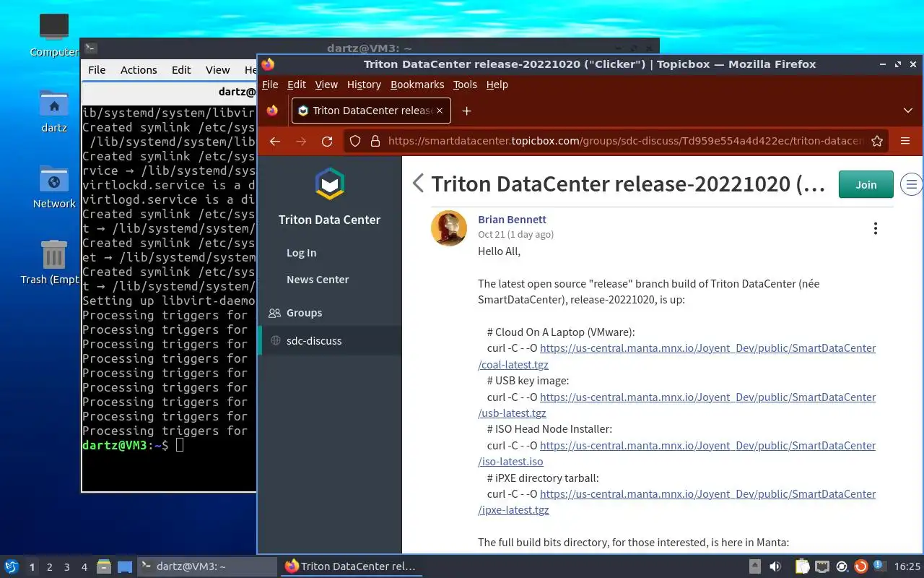Click the Triton Data Center logo
The width and height of the screenshot is (924, 578).
pyautogui.click(x=330, y=184)
